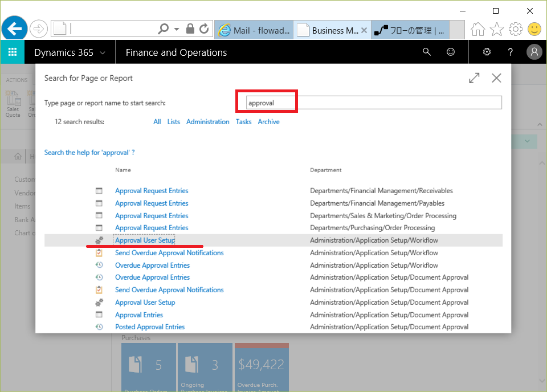Screen dimensions: 547x392
Task: Click the browser back arrow button
Action: [14, 28]
